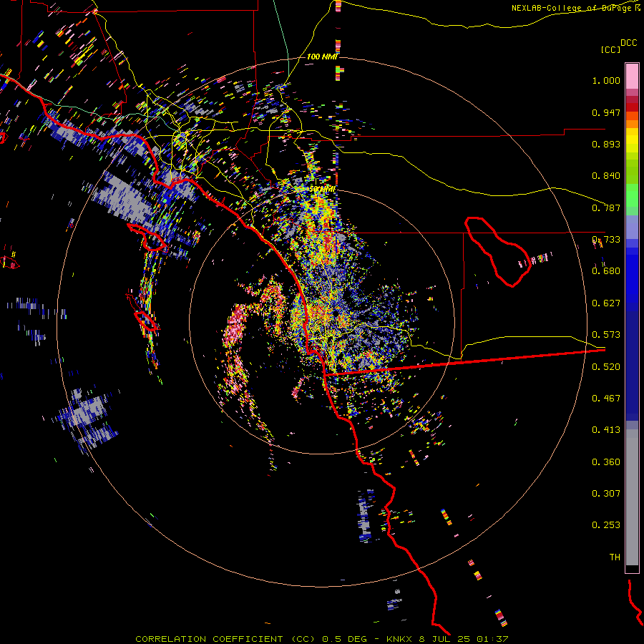The height and width of the screenshot is (644, 644).
Task: Pick the black TH segment at scale bottom
Action: point(632,568)
